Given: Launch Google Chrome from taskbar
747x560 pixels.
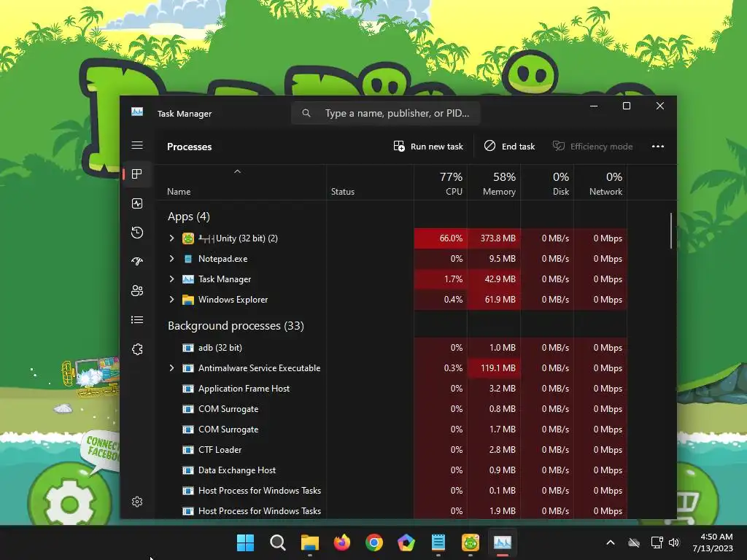Looking at the screenshot, I should (x=374, y=542).
